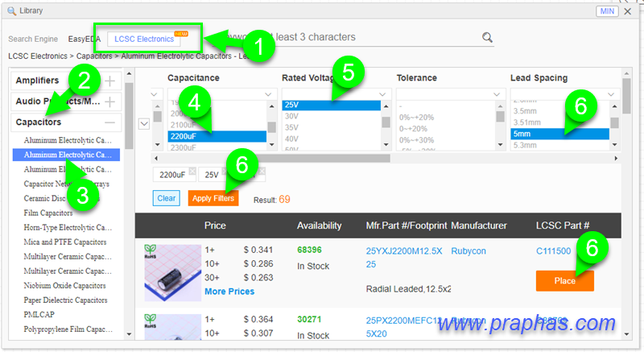Open More Prices for Rubycon part
The width and height of the screenshot is (644, 352).
click(229, 292)
